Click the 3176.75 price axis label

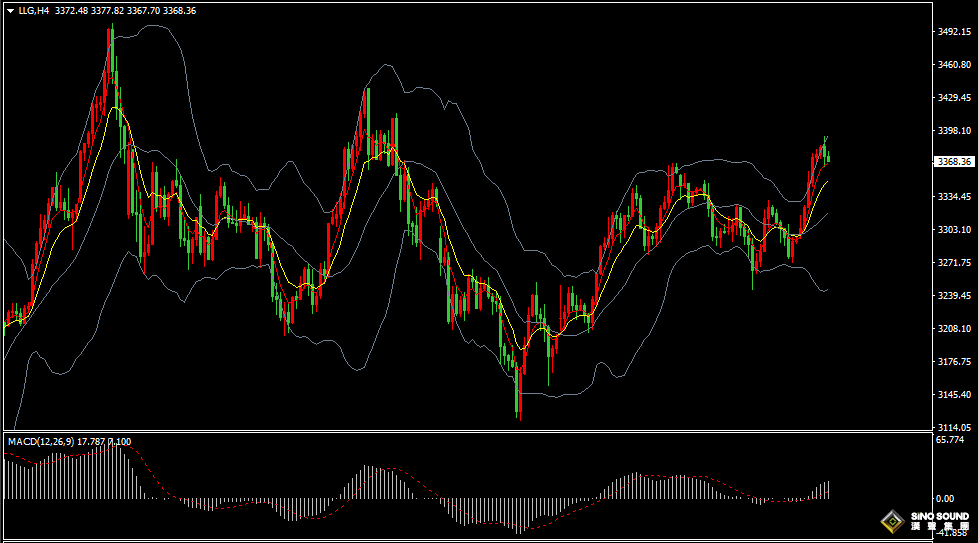click(955, 361)
